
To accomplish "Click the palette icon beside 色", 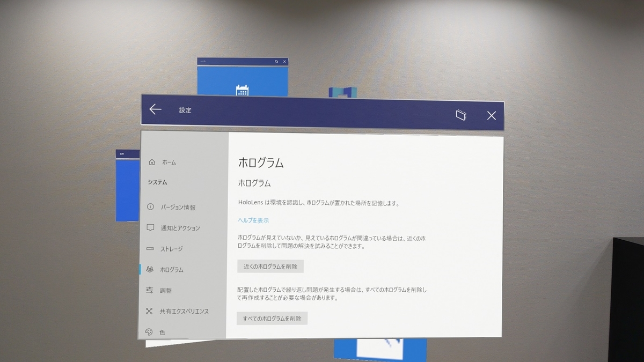I will [x=149, y=332].
